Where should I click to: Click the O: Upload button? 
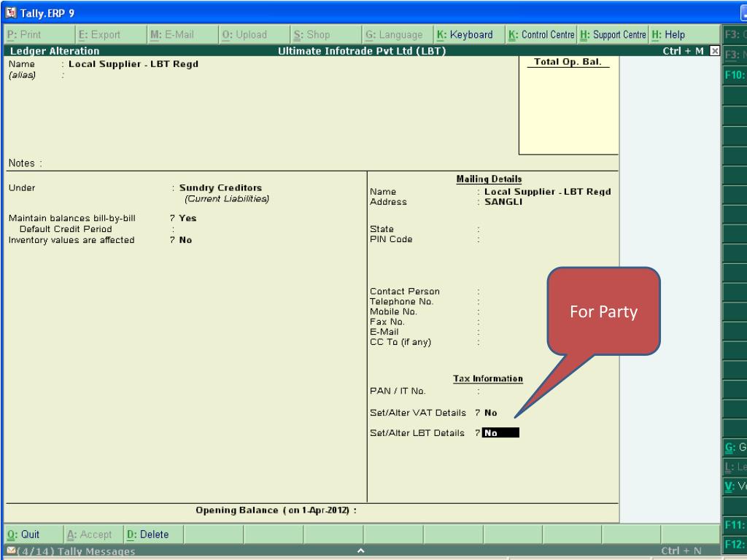tap(254, 35)
